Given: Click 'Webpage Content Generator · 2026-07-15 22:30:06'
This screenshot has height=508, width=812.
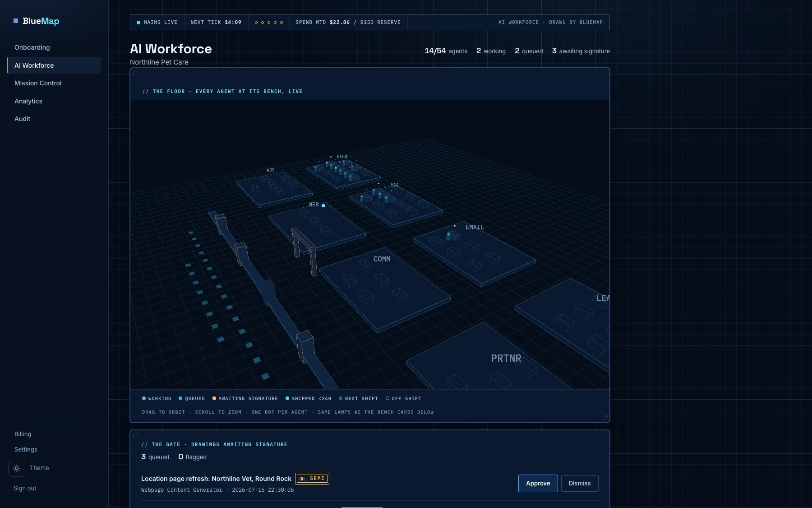Looking at the screenshot, I should 217,490.
